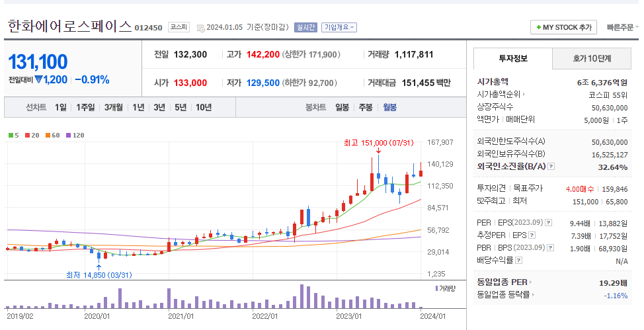This screenshot has height=330, width=644.
Task: Expand the 기업개요 dropdown
Action: tap(339, 28)
